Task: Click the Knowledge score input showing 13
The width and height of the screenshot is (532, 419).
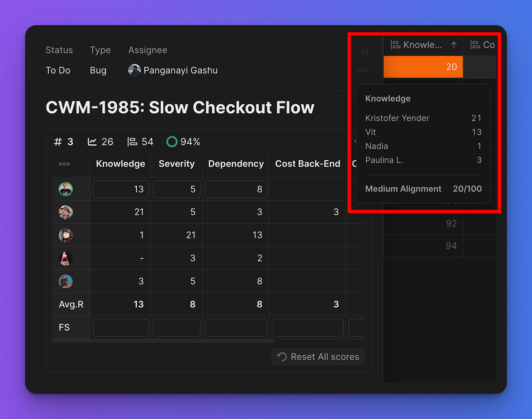Action: click(x=121, y=189)
